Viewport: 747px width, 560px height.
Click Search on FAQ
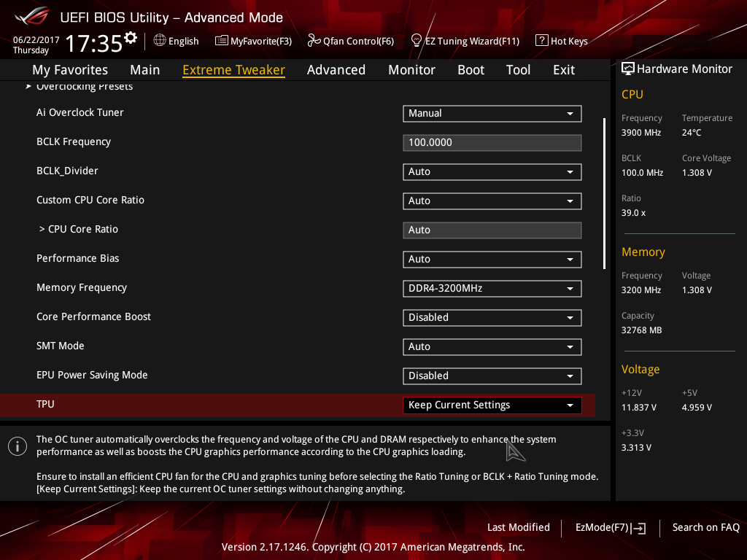705,527
